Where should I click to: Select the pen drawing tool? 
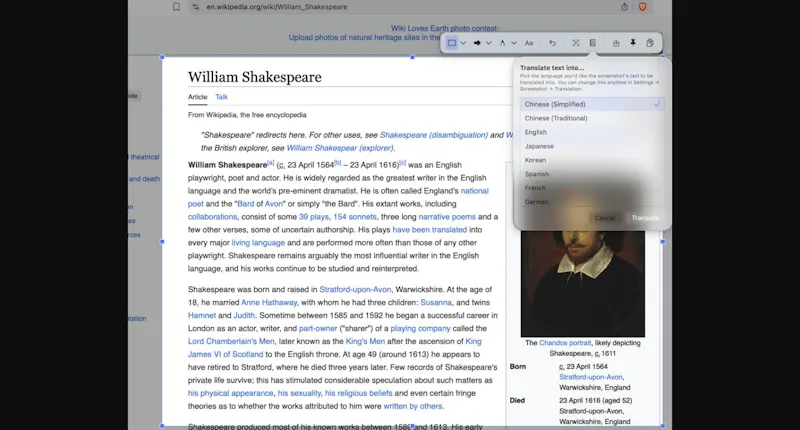pos(503,43)
